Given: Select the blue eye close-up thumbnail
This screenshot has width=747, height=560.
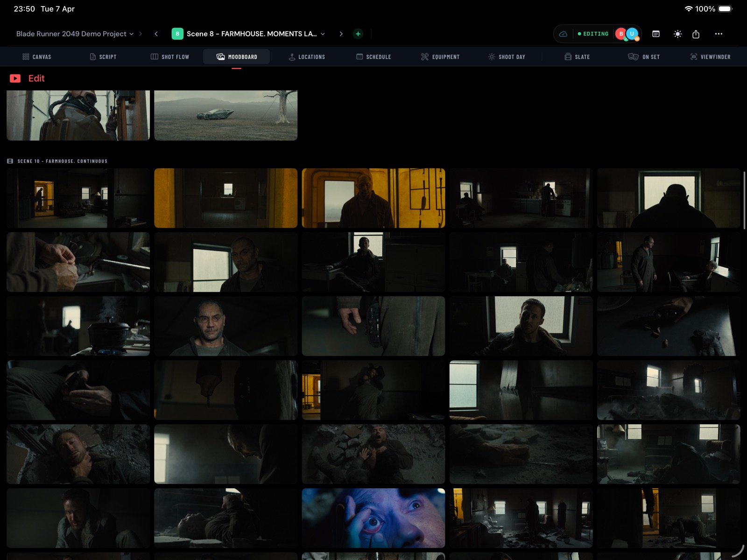Looking at the screenshot, I should pos(373,518).
